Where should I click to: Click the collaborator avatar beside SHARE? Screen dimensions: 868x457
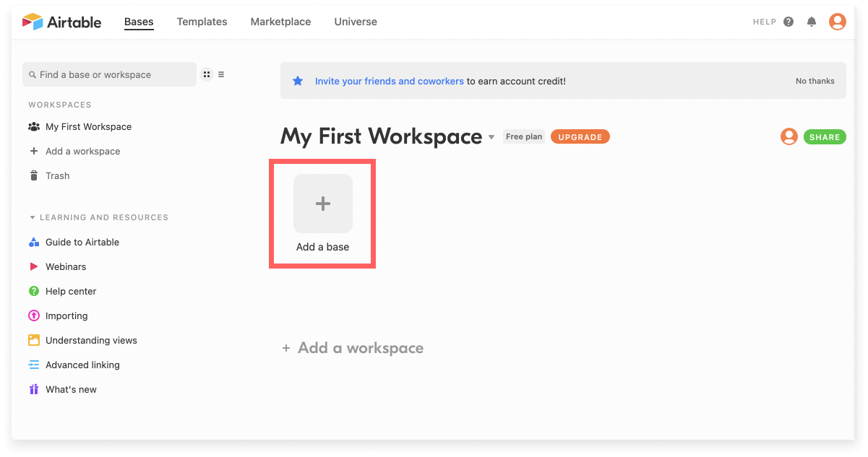(x=789, y=136)
